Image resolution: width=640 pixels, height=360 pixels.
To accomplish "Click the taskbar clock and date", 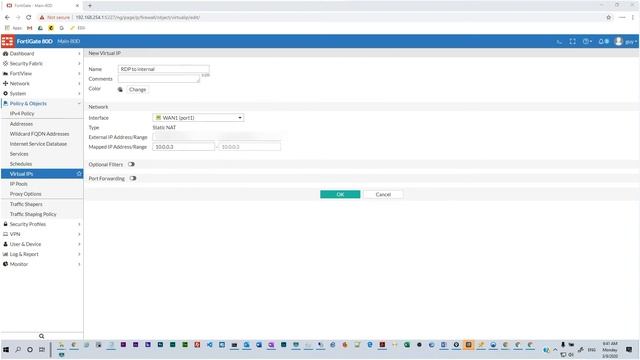I will [610, 350].
